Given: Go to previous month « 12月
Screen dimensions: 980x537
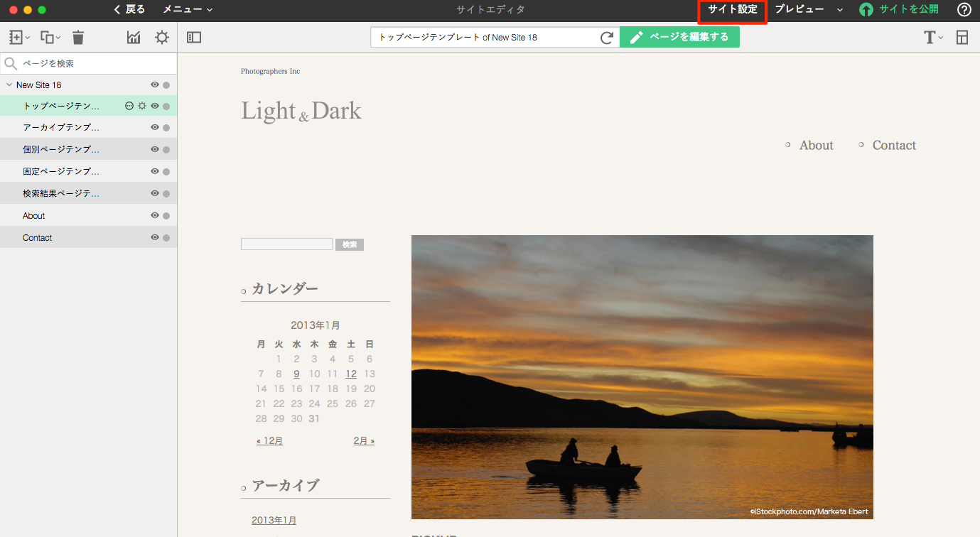Looking at the screenshot, I should 269,440.
